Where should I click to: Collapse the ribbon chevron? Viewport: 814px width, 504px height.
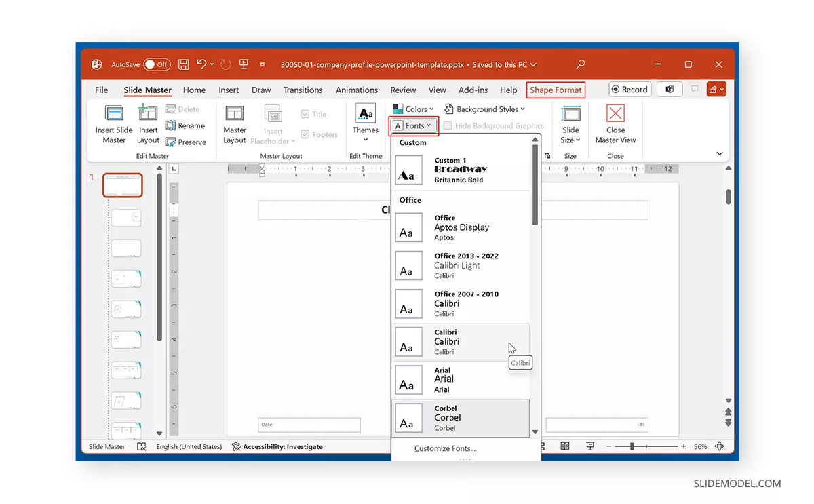(719, 154)
